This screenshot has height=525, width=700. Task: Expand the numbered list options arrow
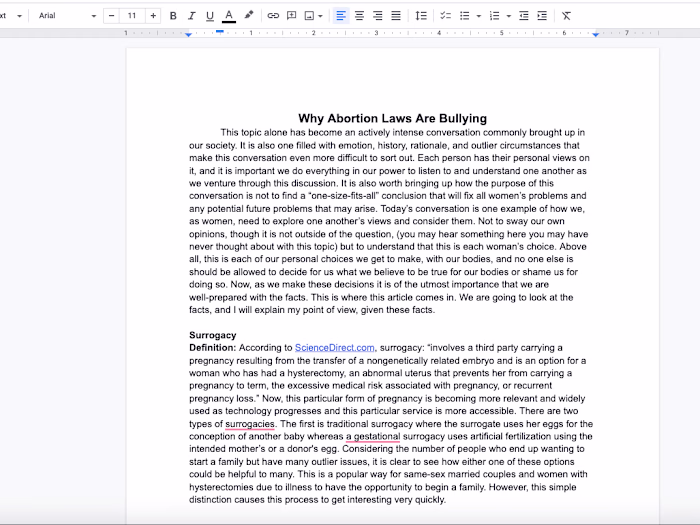pos(509,16)
